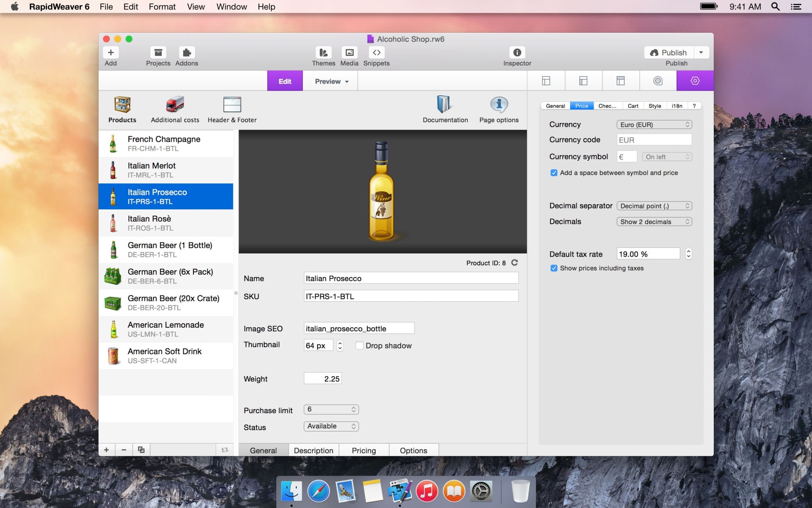Image resolution: width=812 pixels, height=508 pixels.
Task: Toggle Show prices including taxes checkbox
Action: click(554, 268)
